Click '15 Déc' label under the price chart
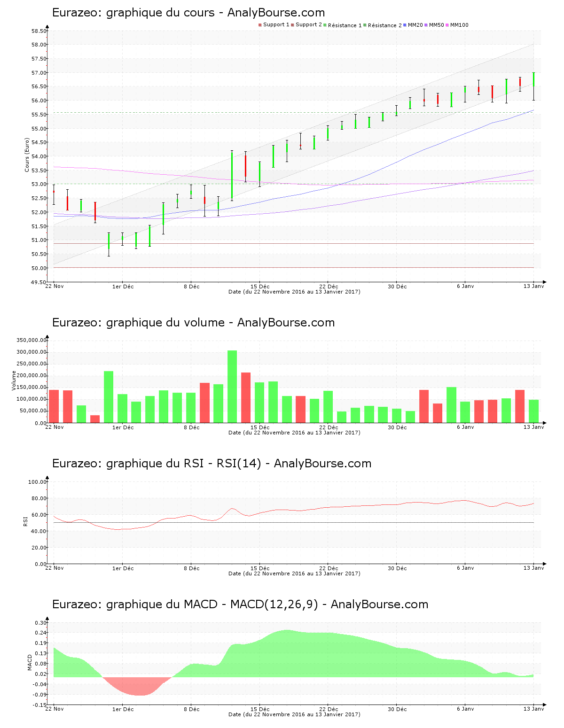Viewport: 564px width, 728px height. [260, 287]
